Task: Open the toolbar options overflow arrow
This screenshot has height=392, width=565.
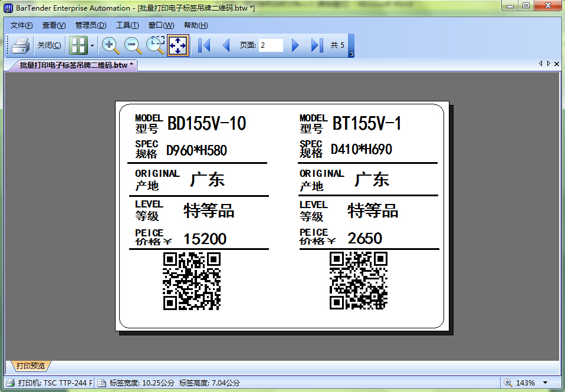Action: pyautogui.click(x=352, y=54)
